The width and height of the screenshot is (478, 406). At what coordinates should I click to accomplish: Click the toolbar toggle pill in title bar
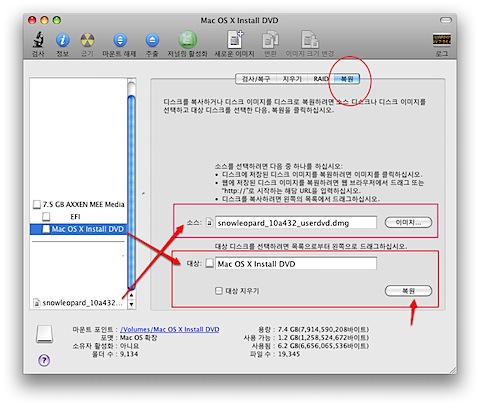(x=445, y=20)
